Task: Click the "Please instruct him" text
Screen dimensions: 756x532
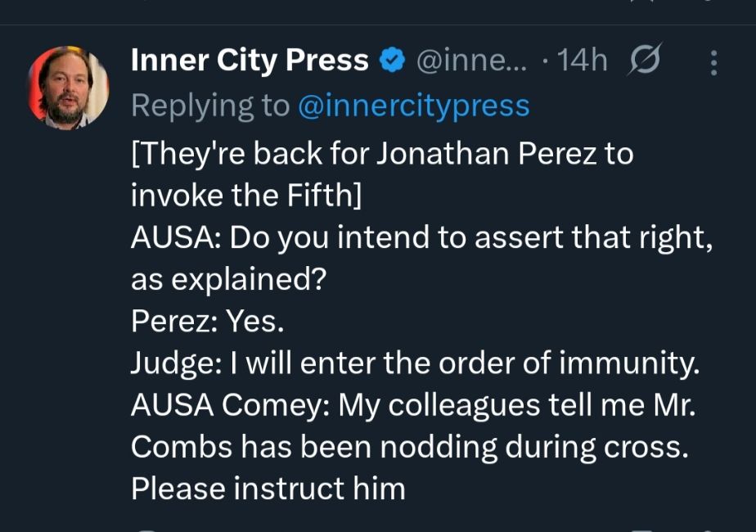Action: (268, 489)
